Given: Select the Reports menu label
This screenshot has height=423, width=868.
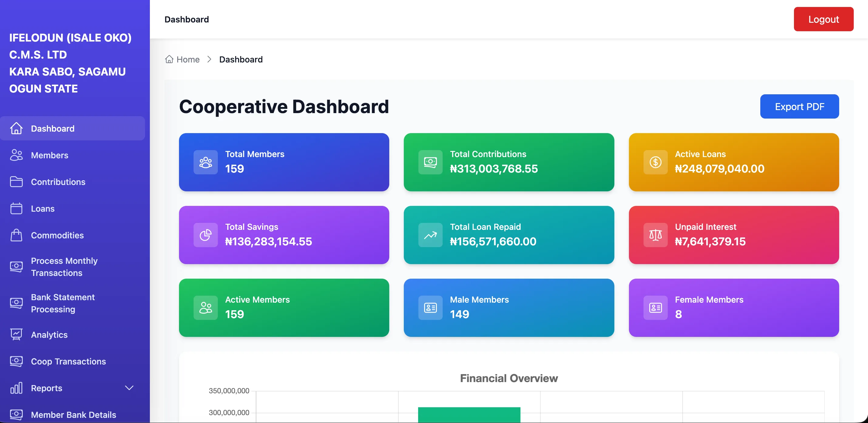Looking at the screenshot, I should pos(46,388).
